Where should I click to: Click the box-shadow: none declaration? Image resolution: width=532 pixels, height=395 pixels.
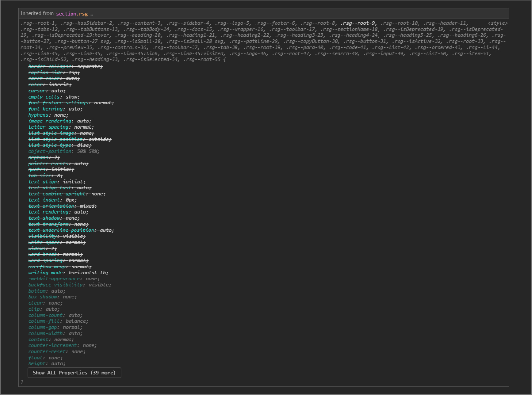52,297
